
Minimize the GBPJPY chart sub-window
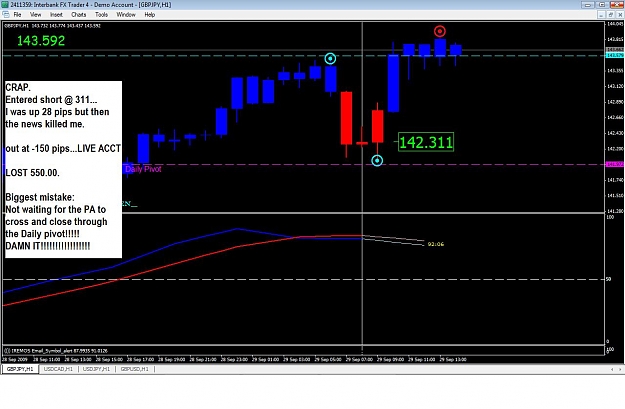[x=601, y=15]
